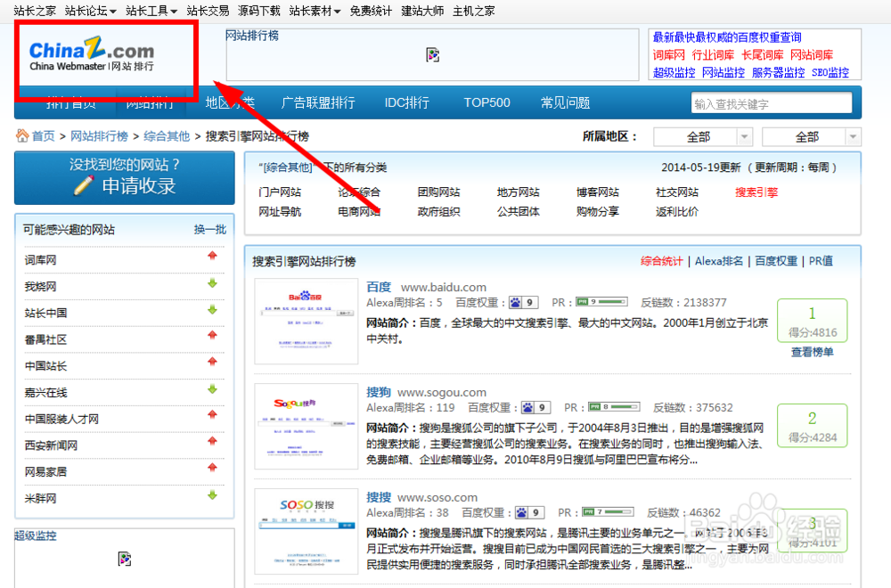This screenshot has width=891, height=588.
Task: Click 网站排行榜 breadcrumb link
Action: (x=100, y=136)
